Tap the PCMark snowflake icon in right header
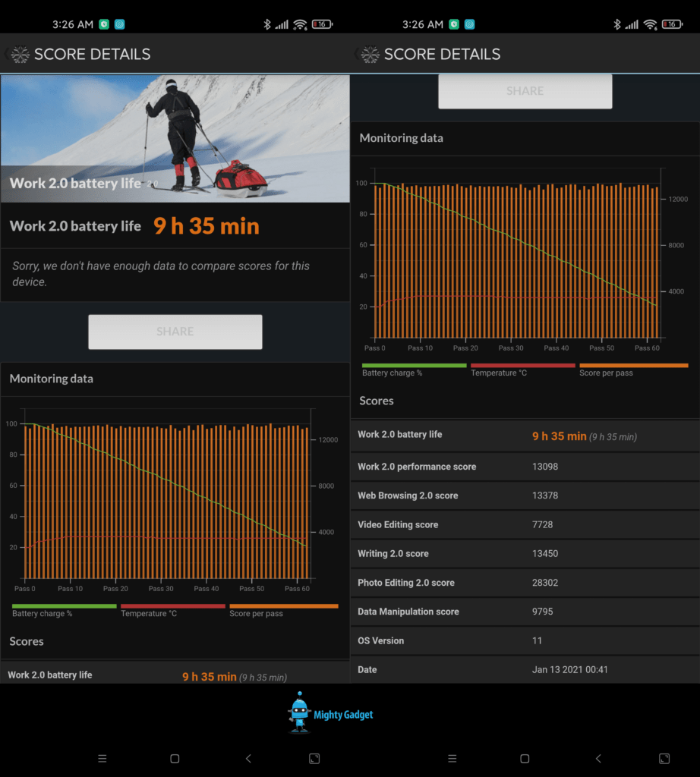Image resolution: width=700 pixels, height=777 pixels. [x=370, y=55]
